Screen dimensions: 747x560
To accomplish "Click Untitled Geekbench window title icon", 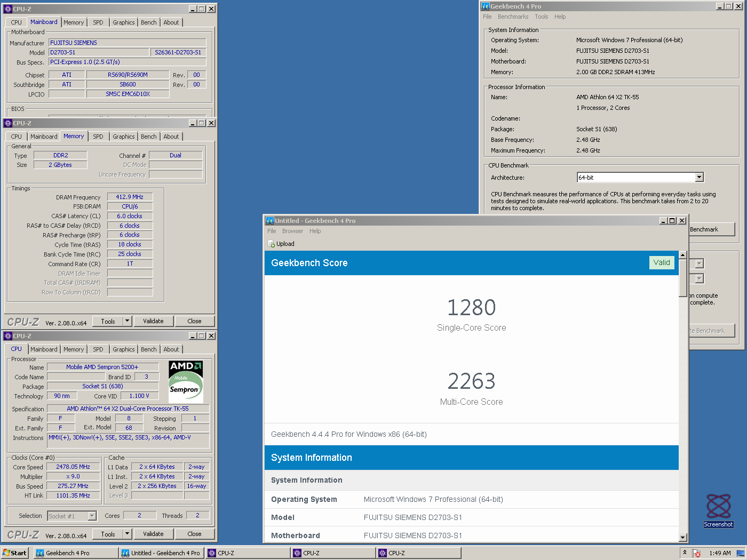I will pyautogui.click(x=270, y=221).
